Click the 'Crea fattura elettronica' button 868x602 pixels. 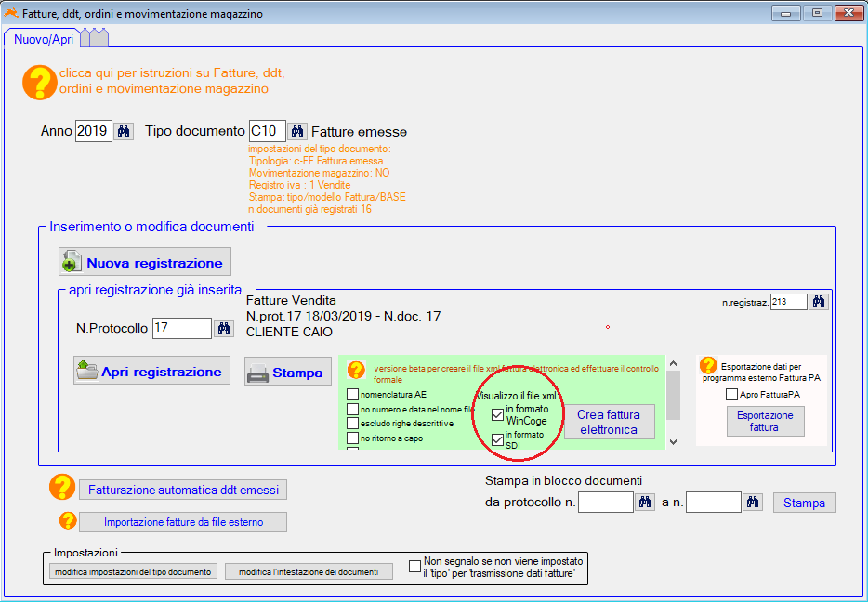609,423
